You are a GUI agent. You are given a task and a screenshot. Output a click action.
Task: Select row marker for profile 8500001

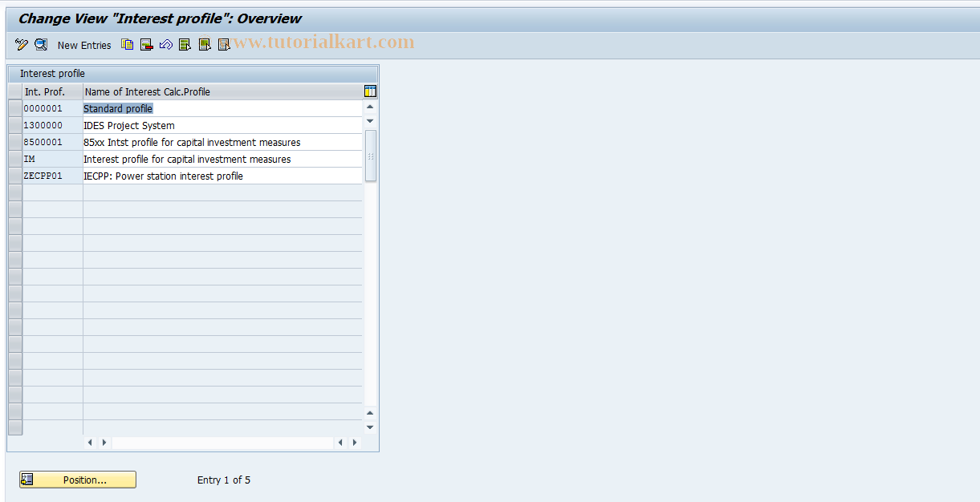[x=15, y=142]
